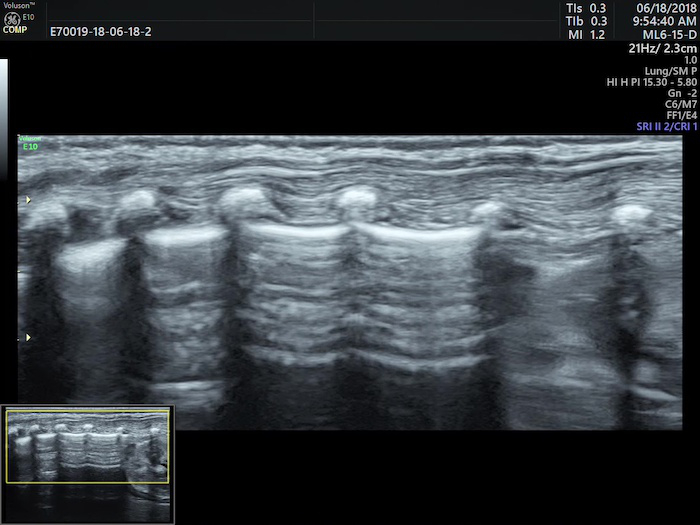Click the main ultrasound lung image

[350, 282]
